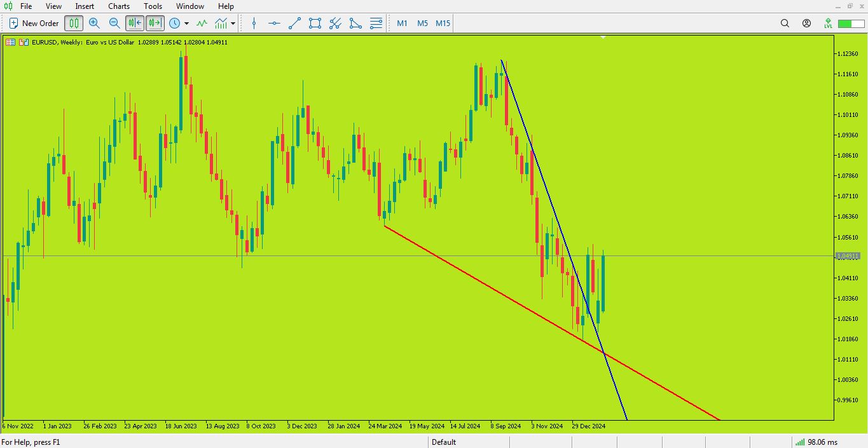This screenshot has width=868, height=448.
Task: Zoom out of the chart
Action: coord(114,24)
